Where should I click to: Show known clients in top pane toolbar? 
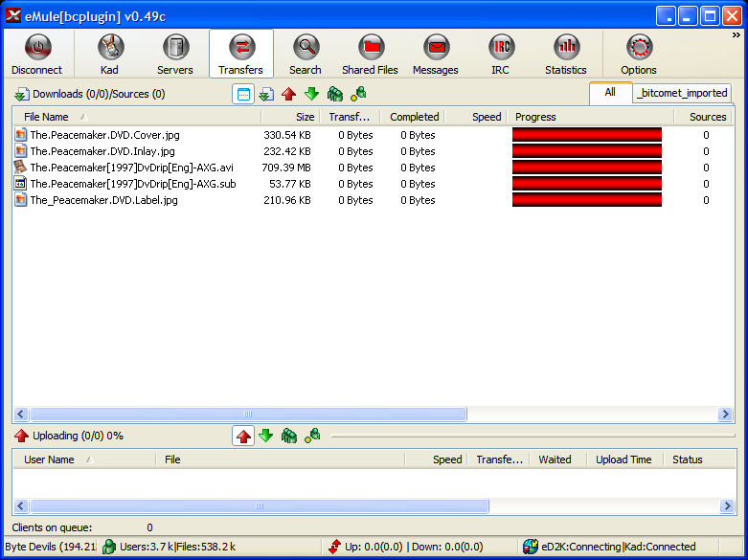tap(358, 94)
